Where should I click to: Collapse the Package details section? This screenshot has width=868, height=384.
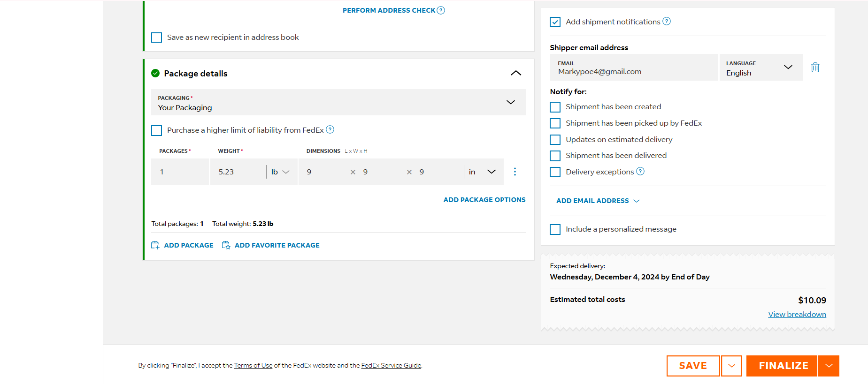[516, 73]
